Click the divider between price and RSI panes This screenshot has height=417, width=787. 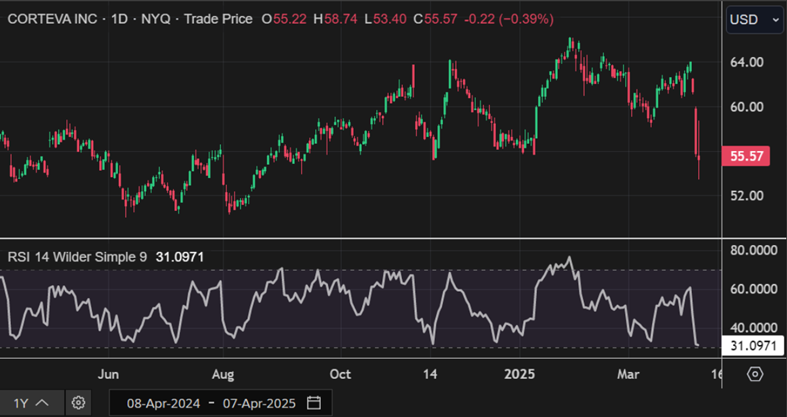point(360,238)
